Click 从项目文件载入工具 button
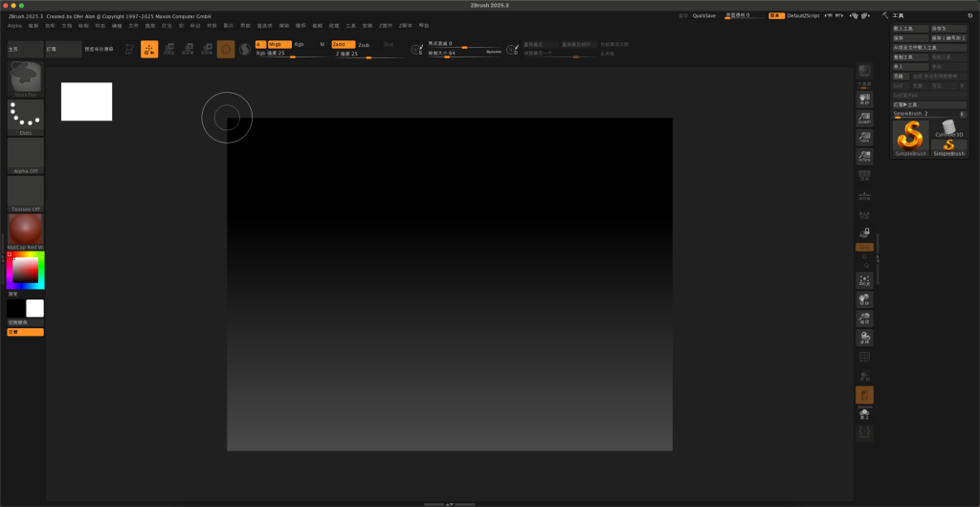 [929, 48]
